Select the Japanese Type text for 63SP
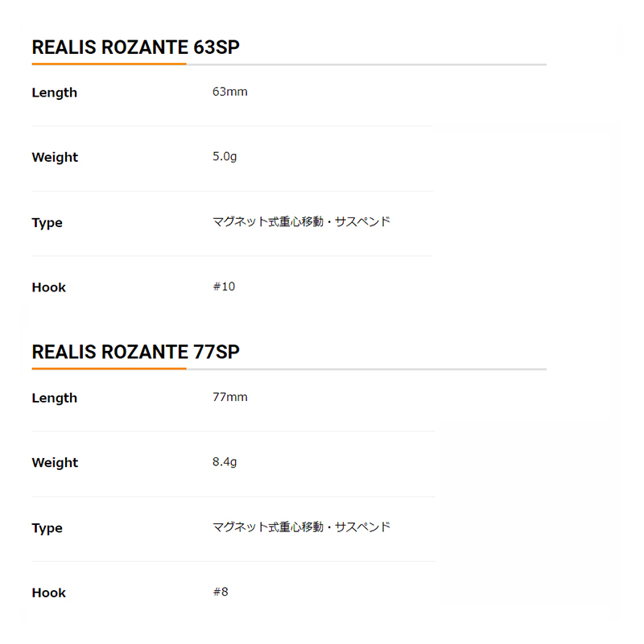The height and width of the screenshot is (644, 644). coord(301,221)
